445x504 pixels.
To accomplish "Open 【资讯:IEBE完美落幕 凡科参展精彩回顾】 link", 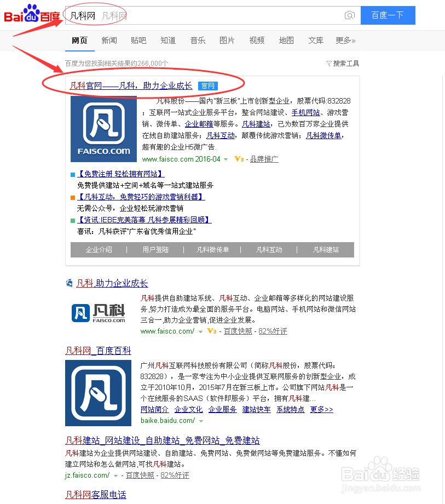I will (144, 220).
